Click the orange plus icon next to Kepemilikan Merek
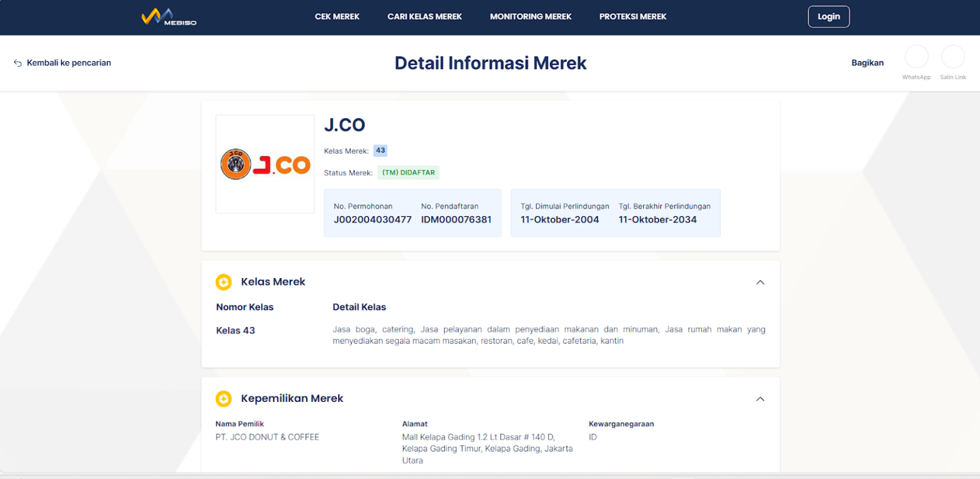Screen dimensions: 980x479 [x=223, y=398]
